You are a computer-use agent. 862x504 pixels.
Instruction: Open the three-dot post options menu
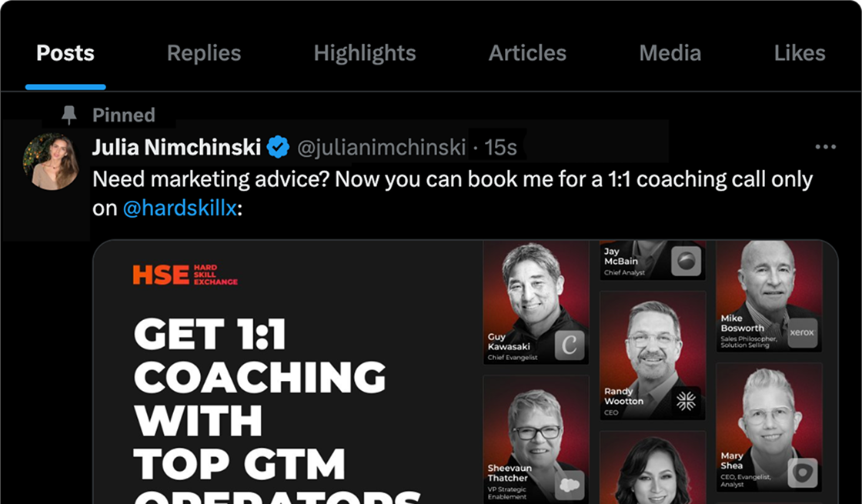click(x=826, y=147)
